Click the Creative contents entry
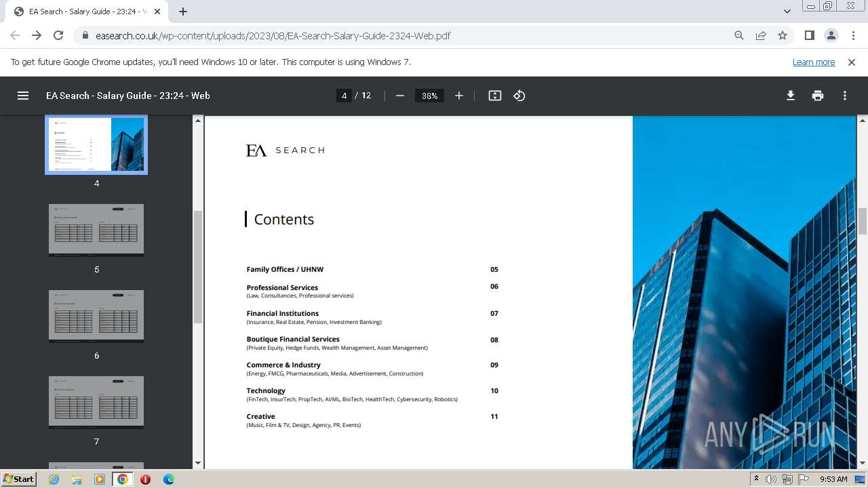868x488 pixels. [x=260, y=416]
